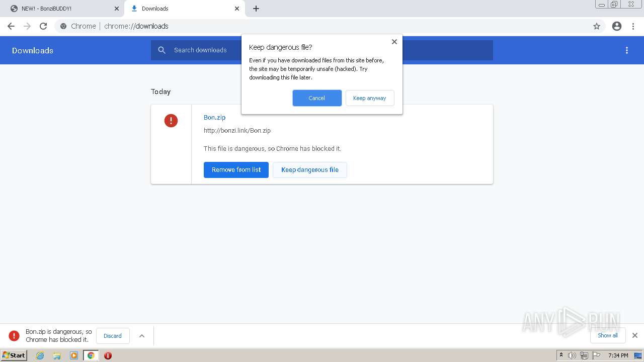Click Remove from list for Bon.zip
The image size is (644, 362).
coord(236,170)
